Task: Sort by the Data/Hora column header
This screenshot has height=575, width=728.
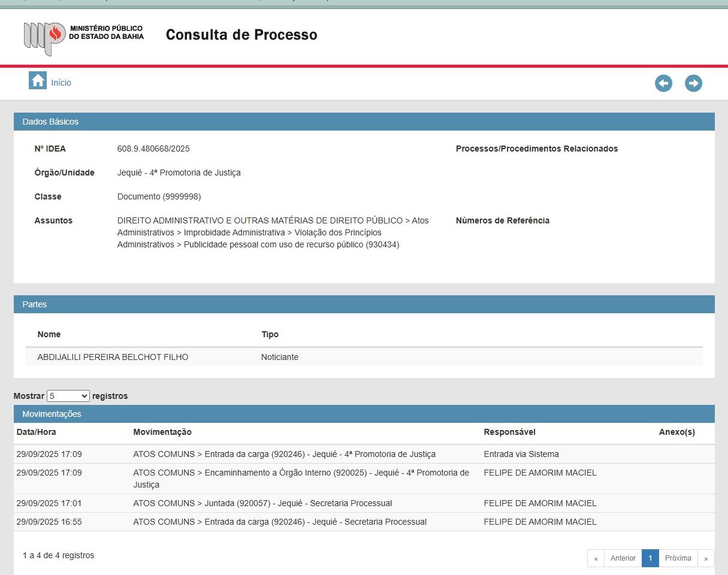Action: pyautogui.click(x=37, y=432)
